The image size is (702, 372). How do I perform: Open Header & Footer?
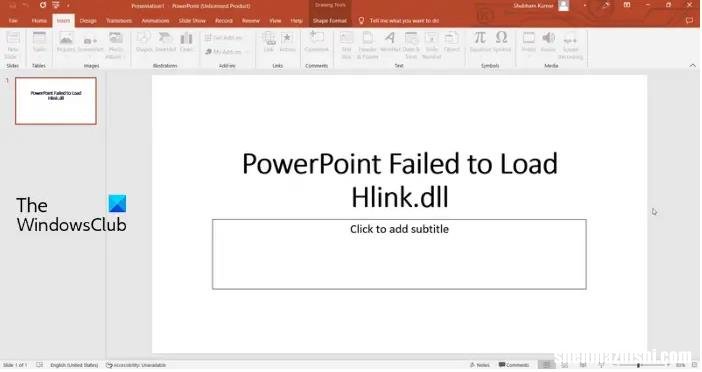pyautogui.click(x=368, y=45)
